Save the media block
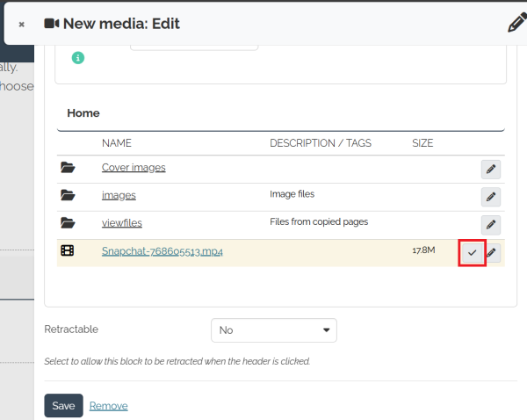The height and width of the screenshot is (420, 527). (63, 406)
